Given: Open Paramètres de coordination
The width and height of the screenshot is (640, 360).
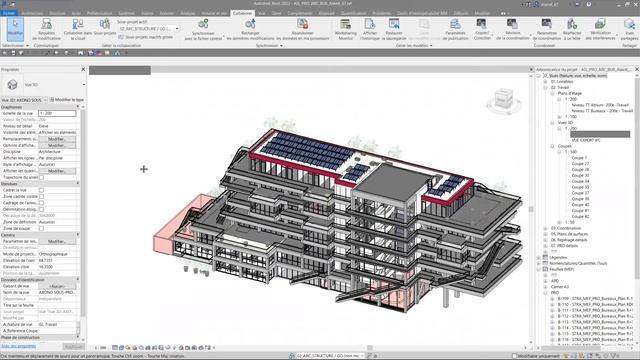Looking at the screenshot, I should pos(547,29).
